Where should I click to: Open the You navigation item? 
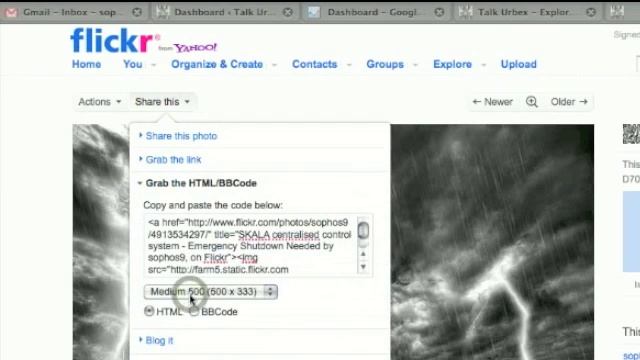[x=133, y=64]
